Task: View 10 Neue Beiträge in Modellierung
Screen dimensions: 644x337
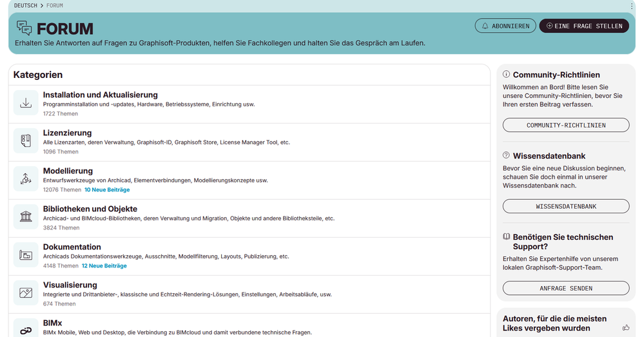Action: coord(107,189)
